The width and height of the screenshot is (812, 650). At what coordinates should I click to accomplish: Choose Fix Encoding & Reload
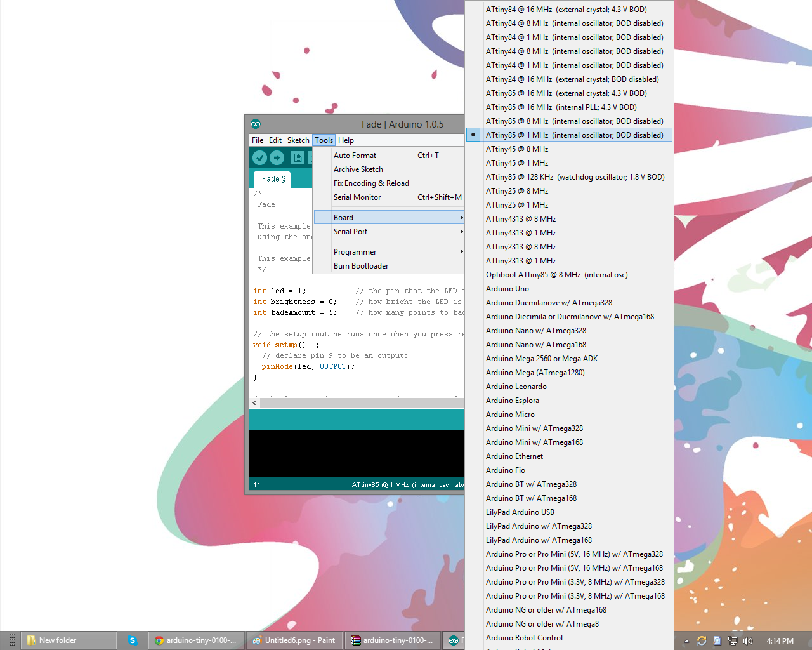click(390, 183)
